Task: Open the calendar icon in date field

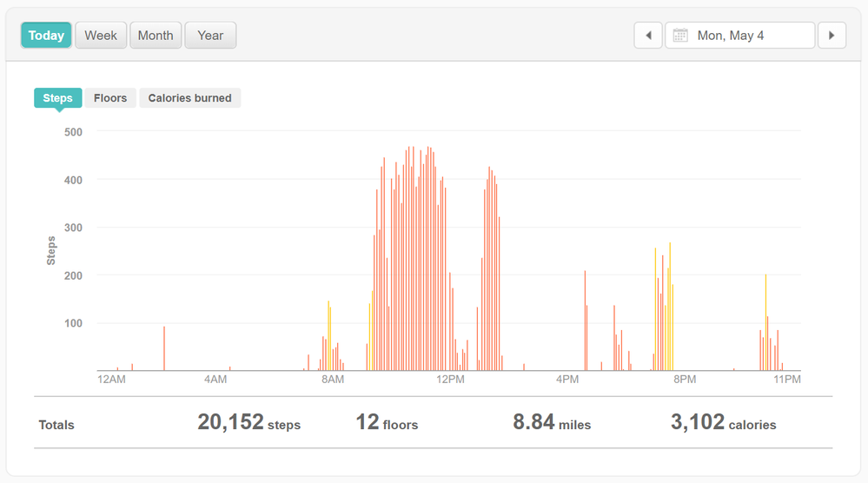Action: (x=680, y=36)
